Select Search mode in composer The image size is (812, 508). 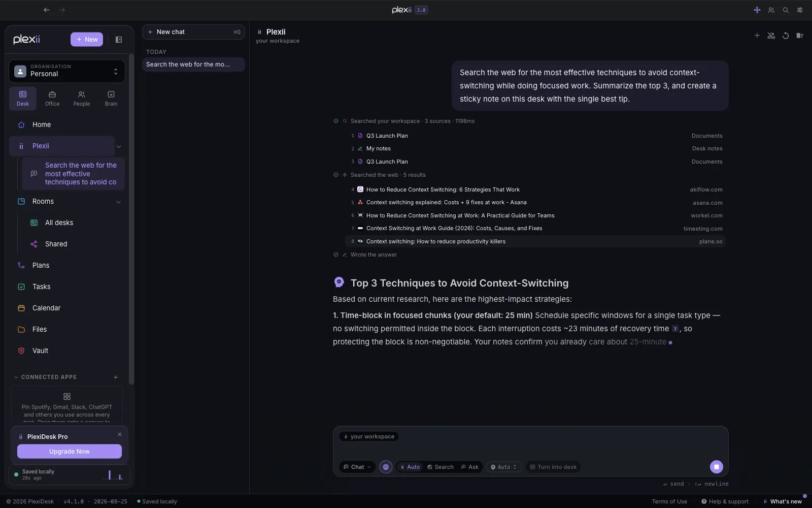click(x=441, y=467)
